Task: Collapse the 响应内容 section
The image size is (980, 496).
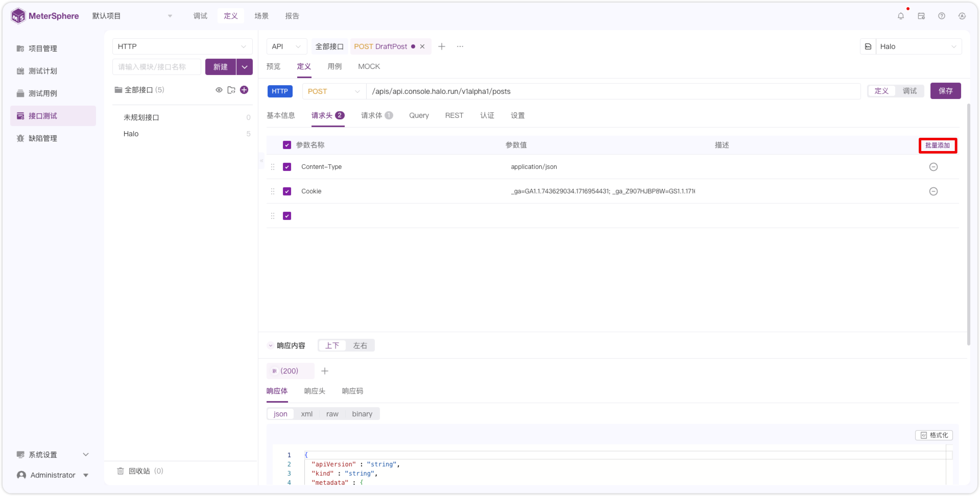Action: tap(271, 346)
